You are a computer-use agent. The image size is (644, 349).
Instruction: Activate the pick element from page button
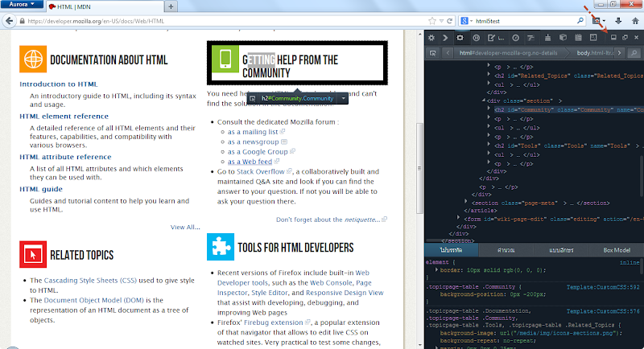point(432,53)
